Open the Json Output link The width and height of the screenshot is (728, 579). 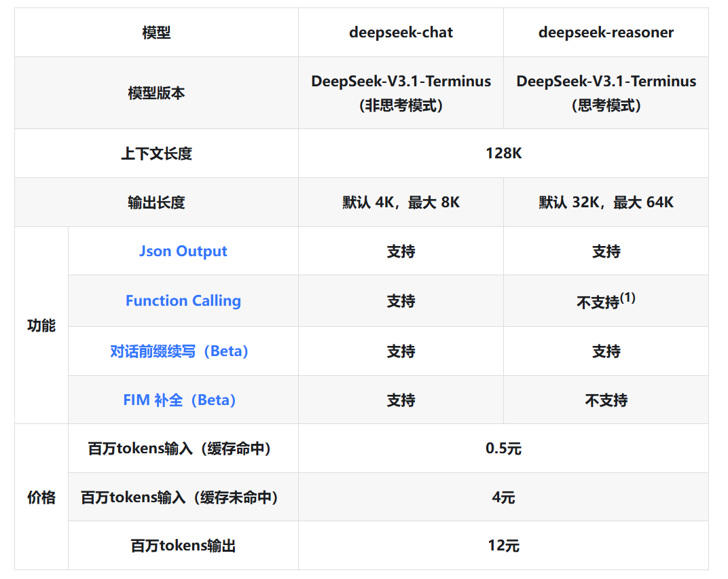[183, 251]
